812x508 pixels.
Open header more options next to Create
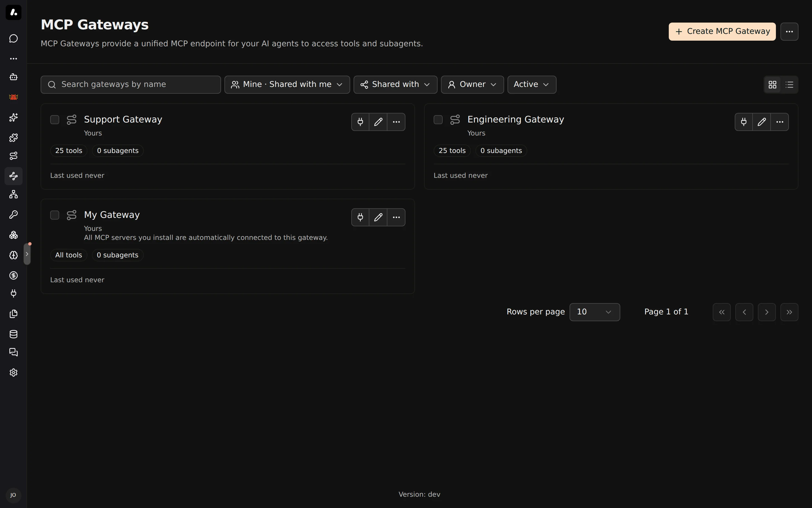pyautogui.click(x=789, y=32)
